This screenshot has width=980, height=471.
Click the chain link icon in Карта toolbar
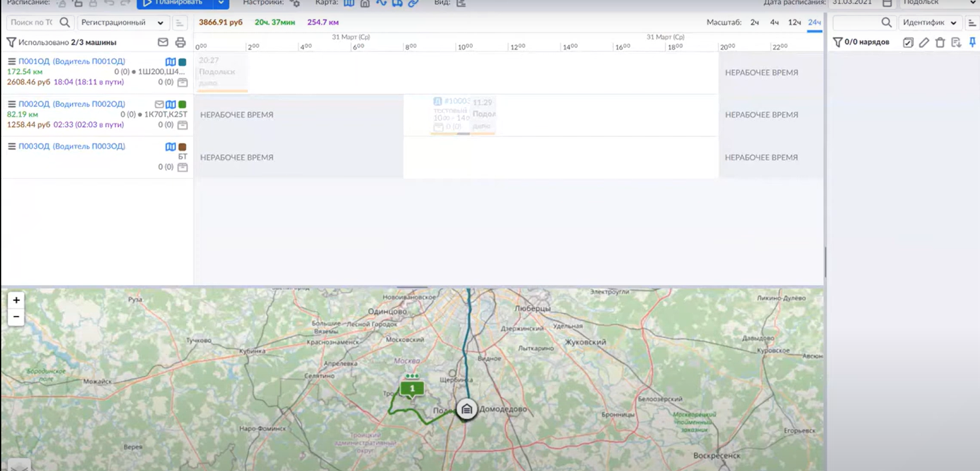pos(413,3)
